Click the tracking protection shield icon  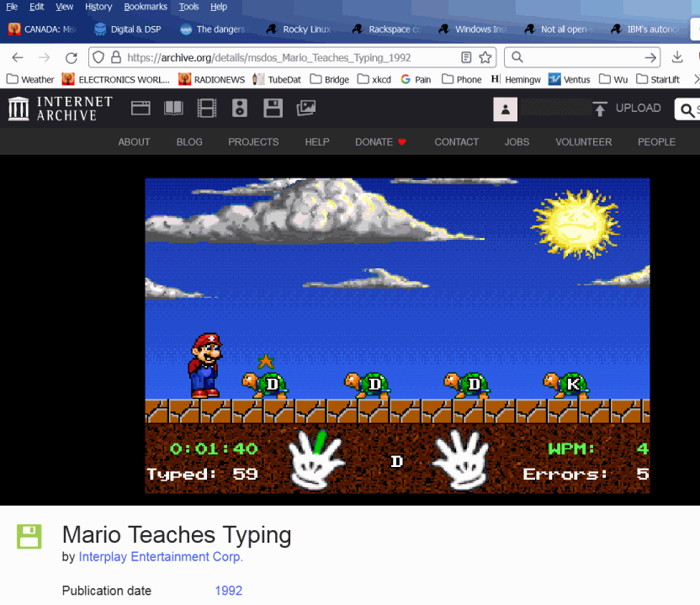click(98, 57)
